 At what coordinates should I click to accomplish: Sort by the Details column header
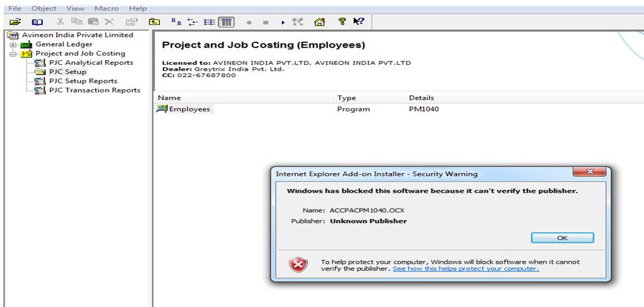[x=524, y=98]
